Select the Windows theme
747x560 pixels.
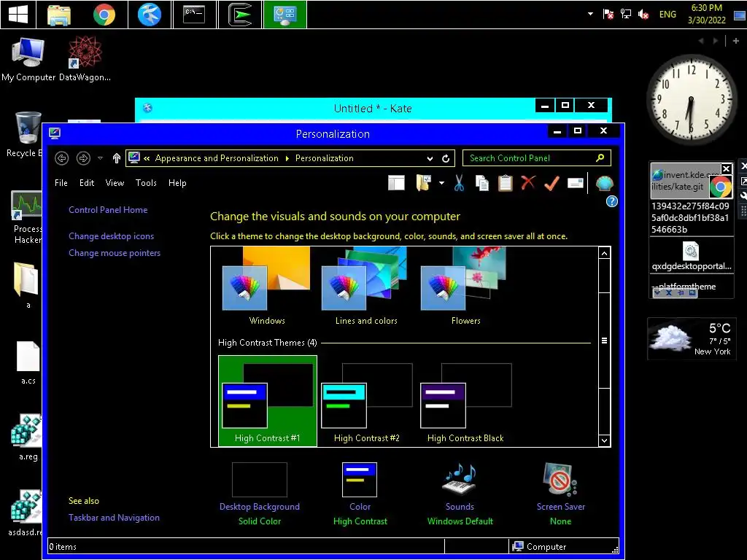[267, 287]
